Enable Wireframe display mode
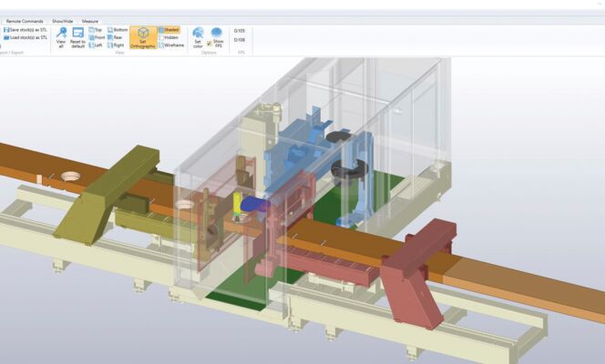 point(171,45)
